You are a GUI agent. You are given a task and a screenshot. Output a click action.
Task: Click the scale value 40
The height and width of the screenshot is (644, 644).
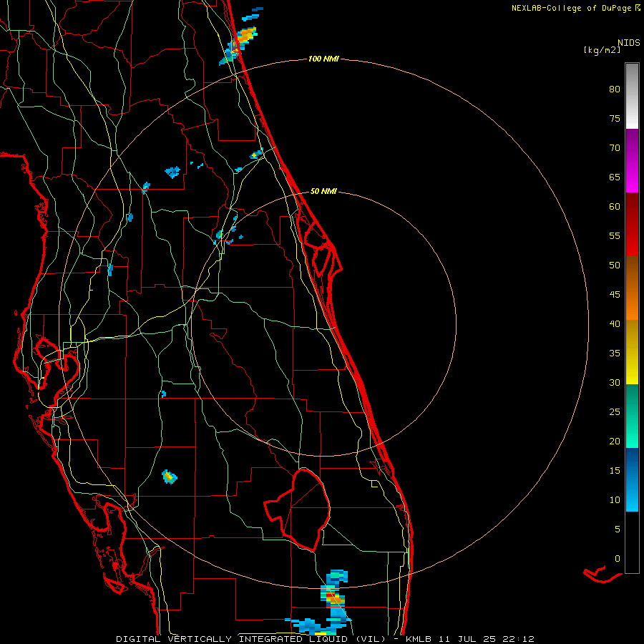click(x=615, y=324)
